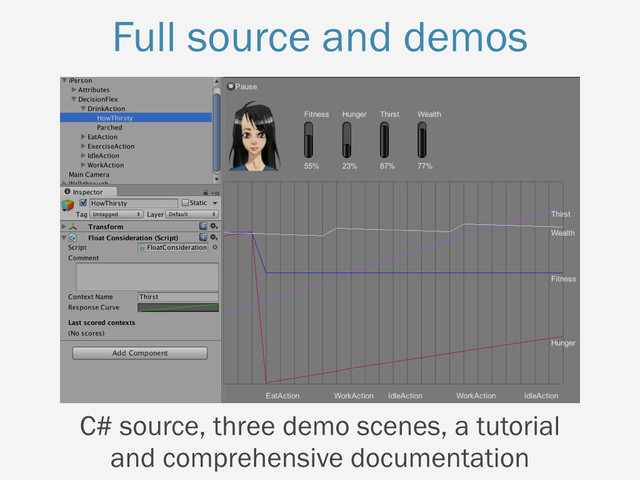Expand the Attributes node
Viewport: 640px width, 480px height.
[x=74, y=89]
